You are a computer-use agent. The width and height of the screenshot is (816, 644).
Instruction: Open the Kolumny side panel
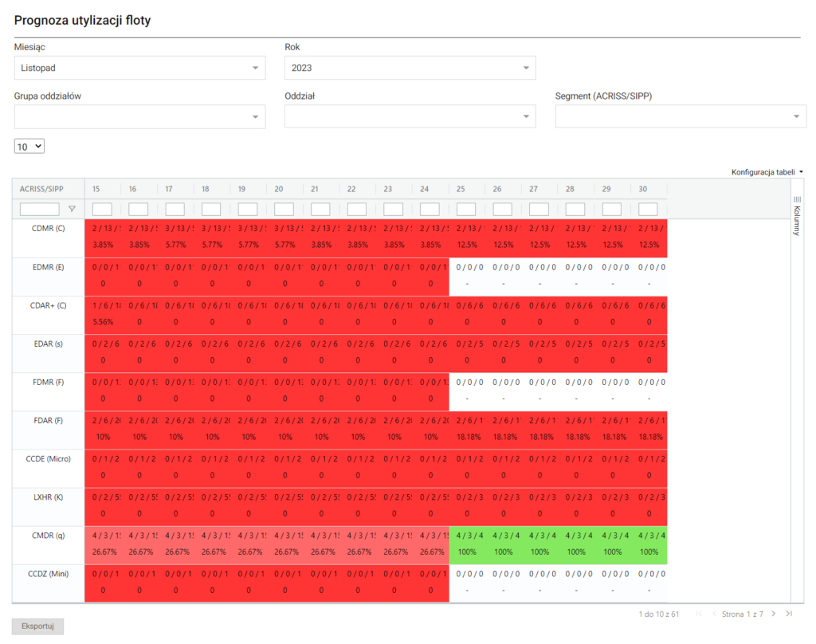click(797, 215)
